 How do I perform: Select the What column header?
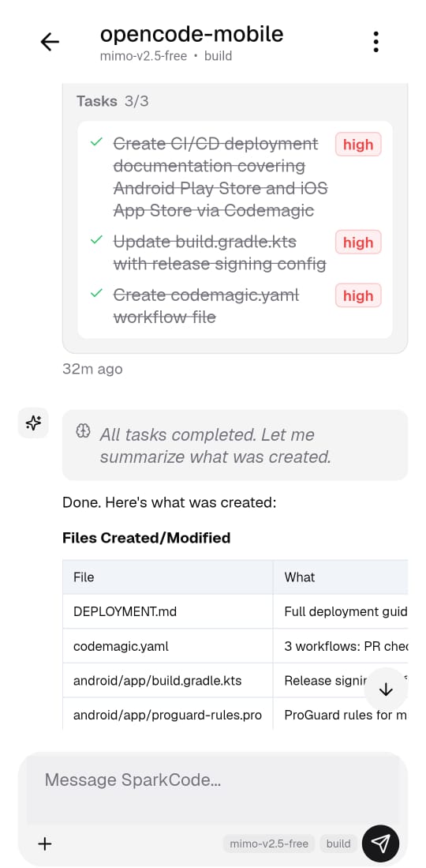coord(341,577)
